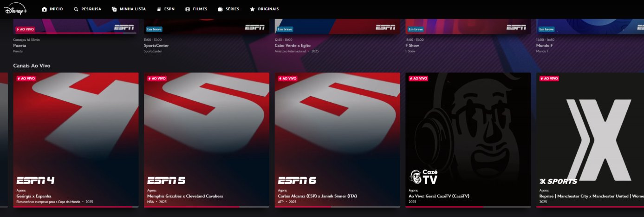This screenshot has width=644, height=217.
Task: Click the Puxeta program title
Action: (20, 46)
